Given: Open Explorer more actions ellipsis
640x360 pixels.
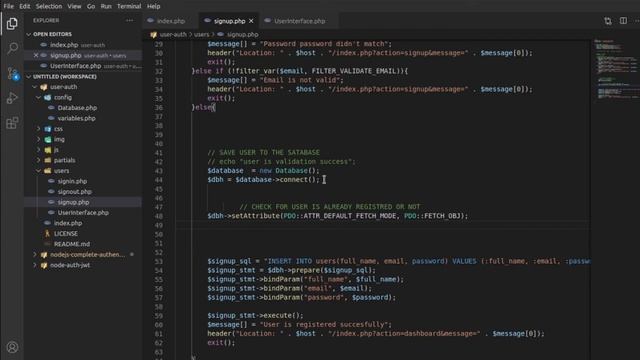Looking at the screenshot, I should point(129,20).
